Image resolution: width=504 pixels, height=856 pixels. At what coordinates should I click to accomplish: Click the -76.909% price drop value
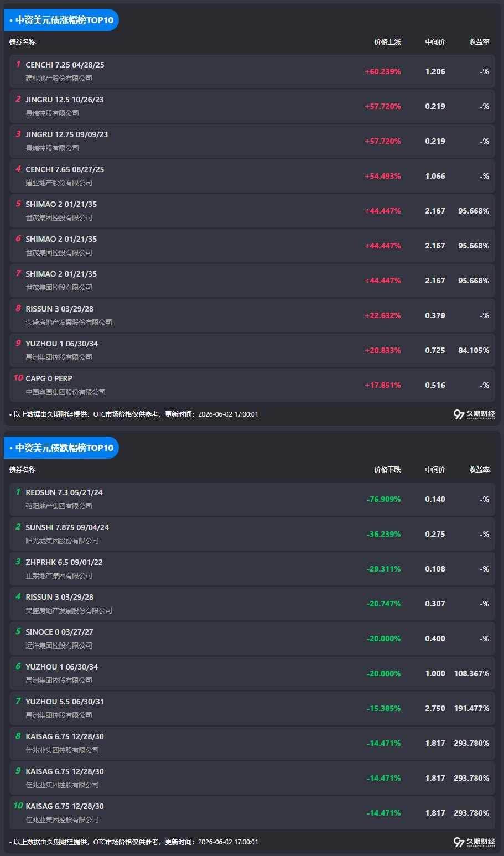pyautogui.click(x=383, y=499)
